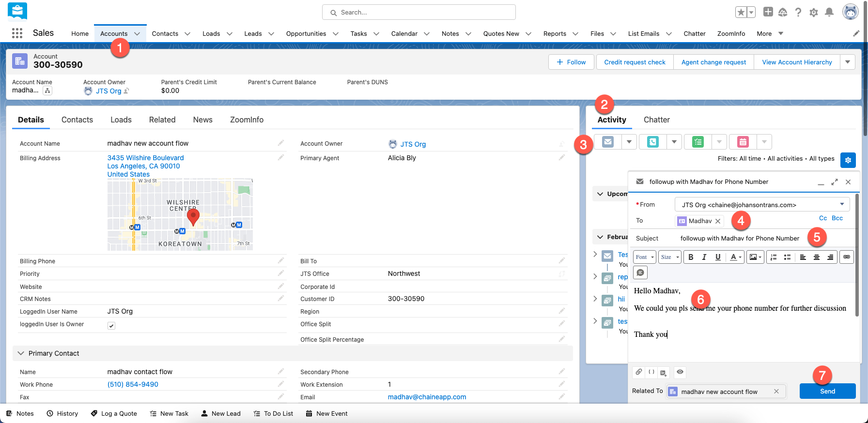
Task: Open the Setup gear icon
Action: 814,13
